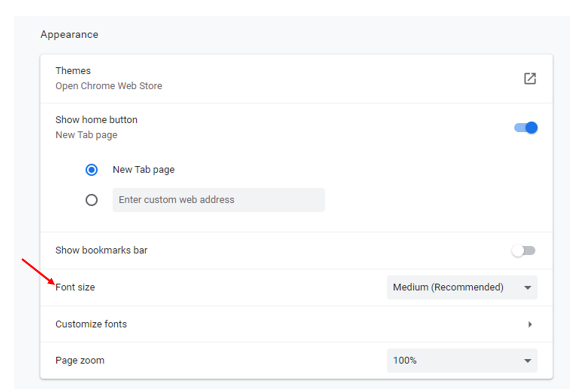Enable the Show bookmarks bar toggle

coord(523,250)
